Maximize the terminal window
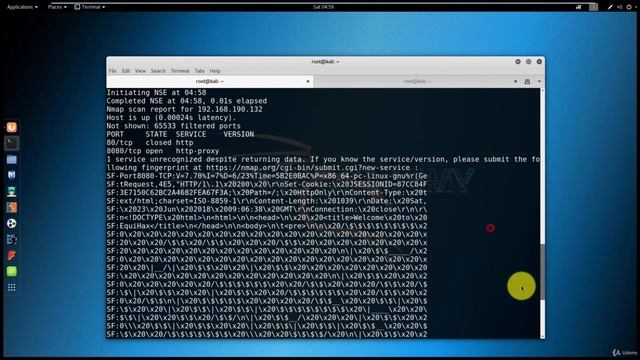 529,62
